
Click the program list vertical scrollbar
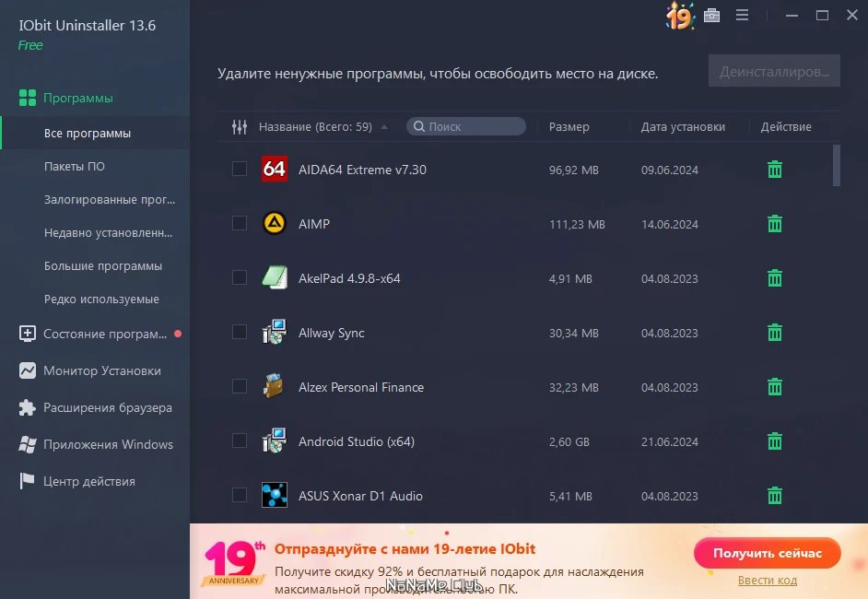(x=837, y=165)
